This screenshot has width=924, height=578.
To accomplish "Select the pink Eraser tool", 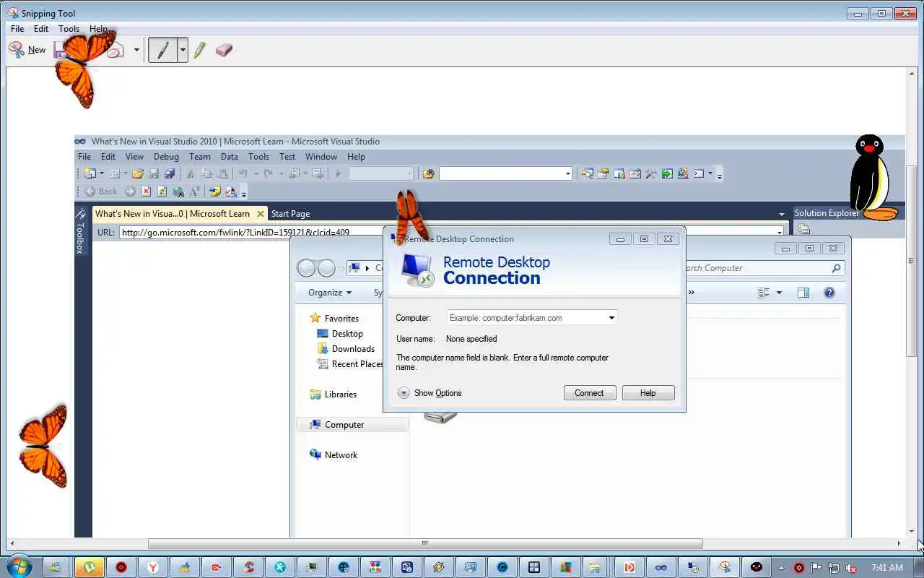I will [224, 50].
